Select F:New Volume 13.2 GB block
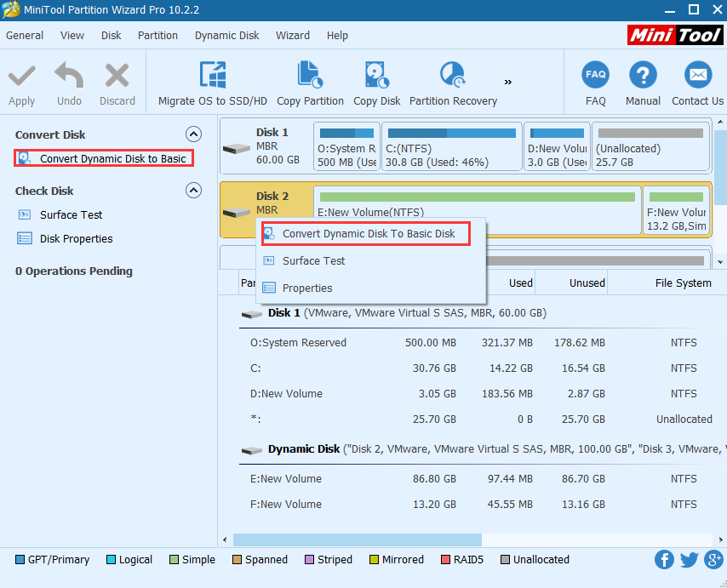The height and width of the screenshot is (588, 727). 676,210
